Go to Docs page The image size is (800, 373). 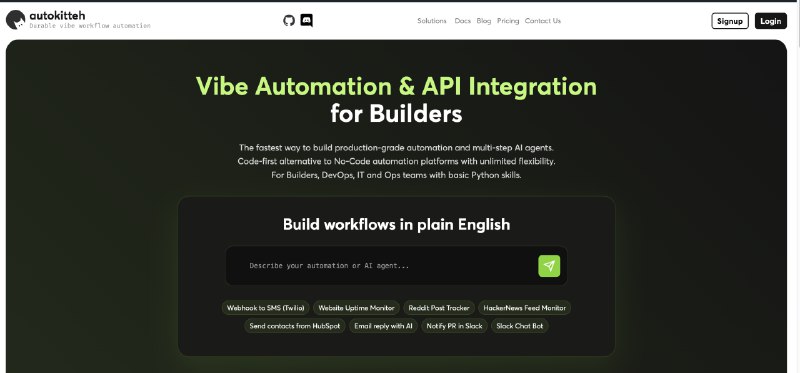(x=463, y=21)
